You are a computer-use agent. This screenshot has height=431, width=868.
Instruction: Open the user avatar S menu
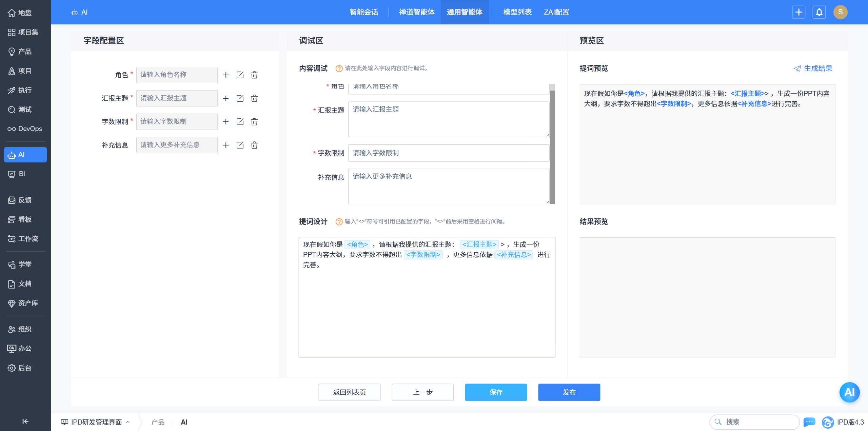click(840, 12)
